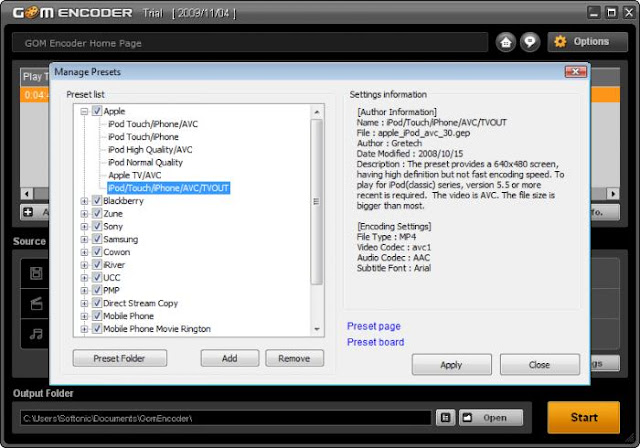640x448 pixels.
Task: Click the floppy disk icon in Source panel
Action: 36,273
